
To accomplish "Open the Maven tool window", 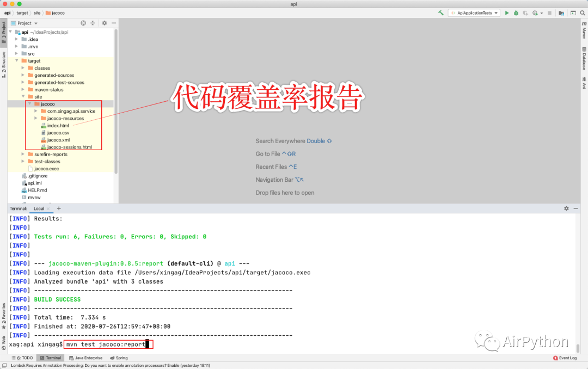I will point(584,30).
